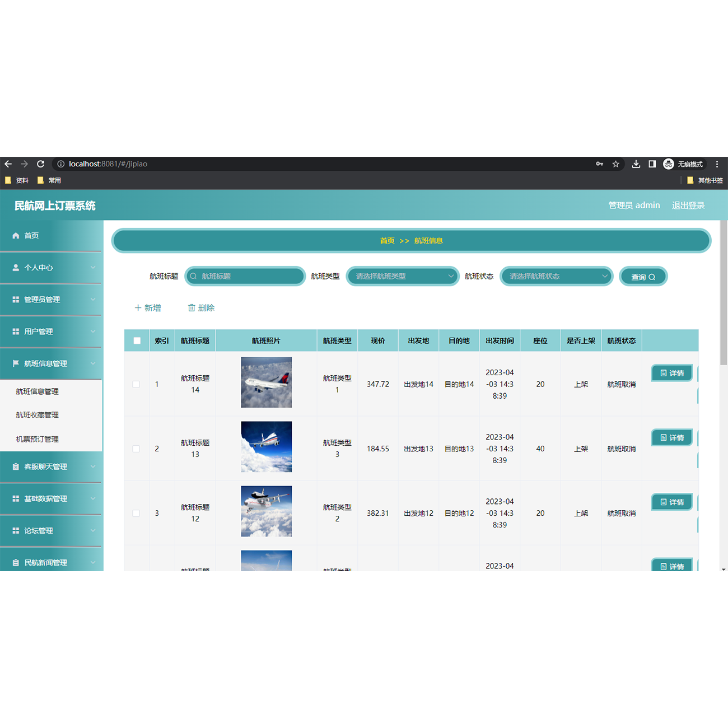Viewport: 728px width, 728px height.
Task: Open browser three-dot menu
Action: (x=717, y=164)
